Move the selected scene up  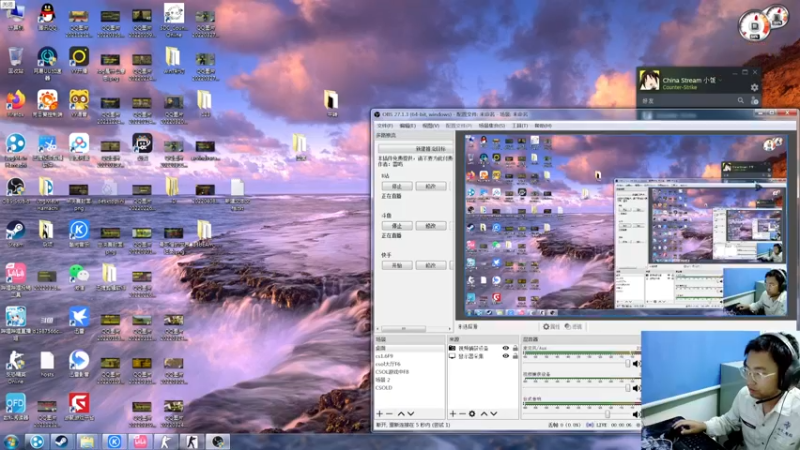point(401,414)
